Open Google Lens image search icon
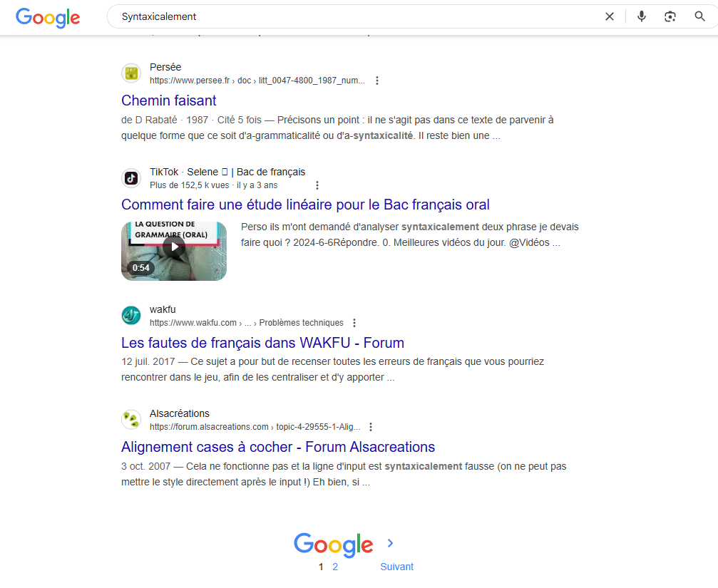Screen dimensions: 718x588 [670, 17]
